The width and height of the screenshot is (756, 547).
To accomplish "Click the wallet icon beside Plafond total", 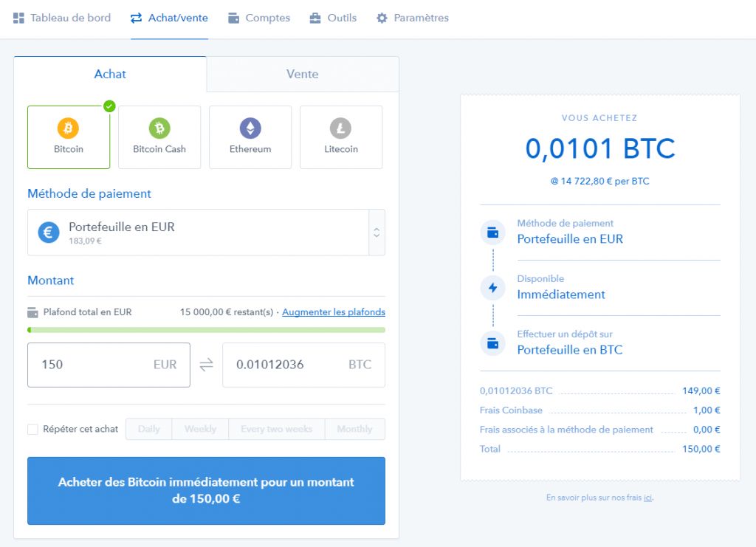I will tap(32, 312).
